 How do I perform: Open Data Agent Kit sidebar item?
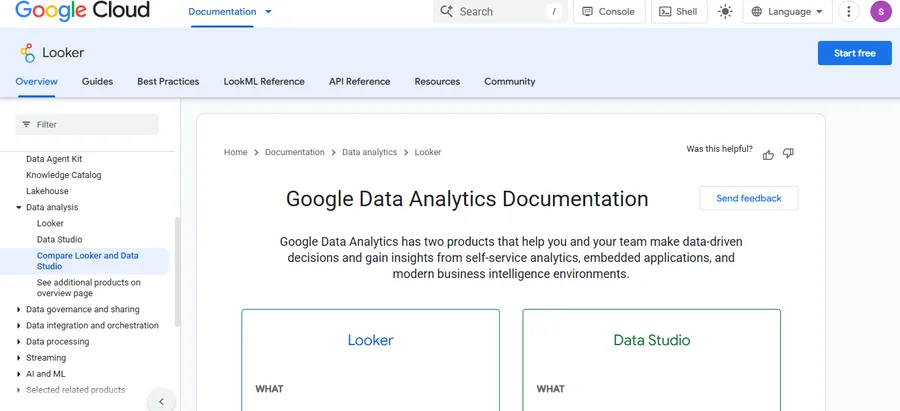(54, 159)
